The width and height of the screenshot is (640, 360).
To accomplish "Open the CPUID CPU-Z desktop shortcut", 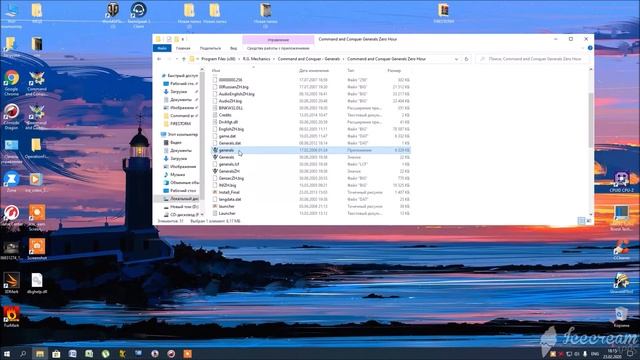I will pos(621,182).
